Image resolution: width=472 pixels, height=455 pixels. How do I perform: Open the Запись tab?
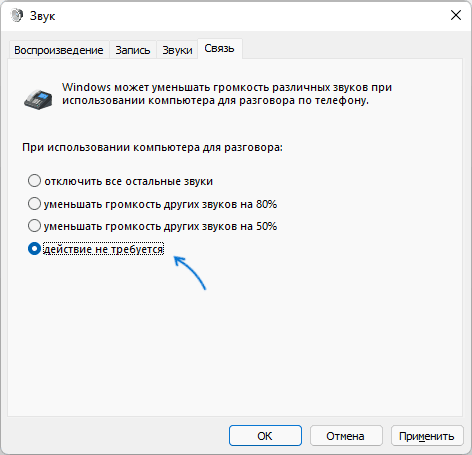[133, 50]
